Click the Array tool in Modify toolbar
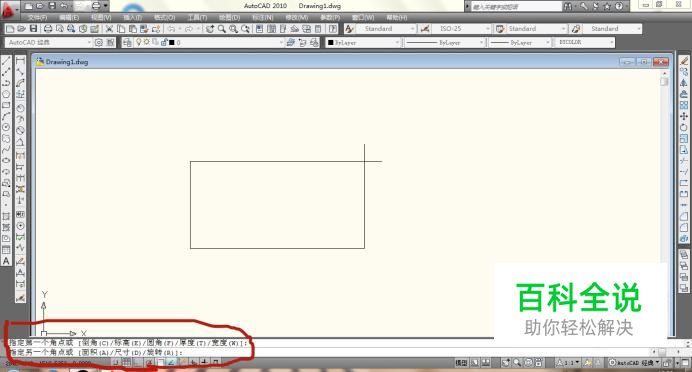 (684, 105)
